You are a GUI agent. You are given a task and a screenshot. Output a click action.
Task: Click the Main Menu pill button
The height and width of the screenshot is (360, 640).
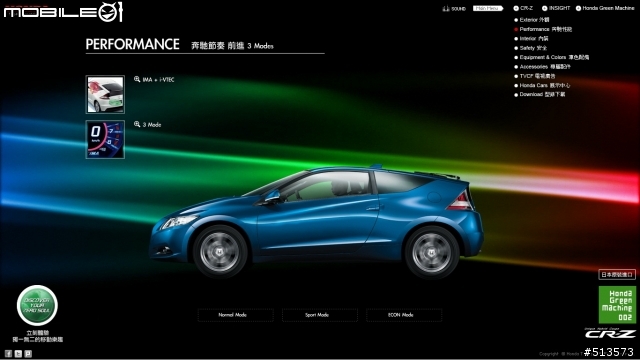[488, 8]
